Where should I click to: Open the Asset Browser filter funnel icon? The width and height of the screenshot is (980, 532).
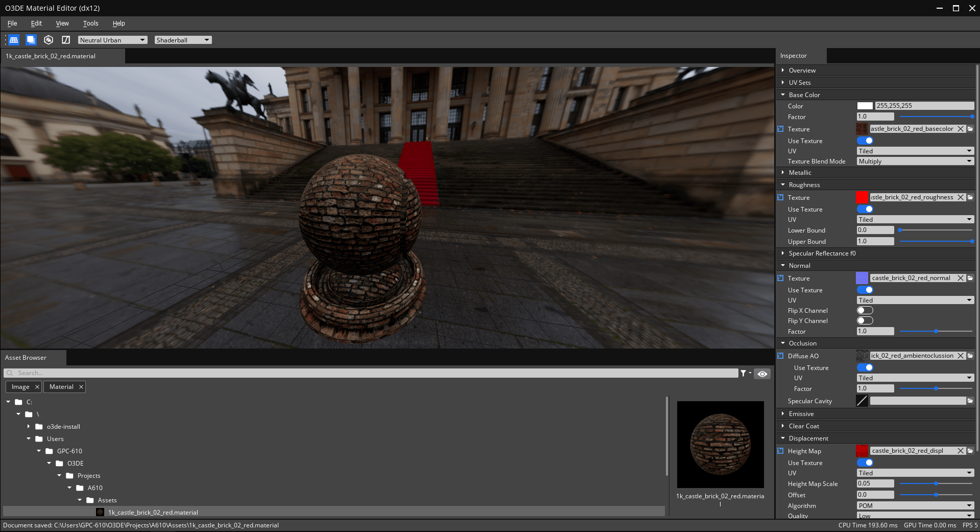pyautogui.click(x=743, y=373)
